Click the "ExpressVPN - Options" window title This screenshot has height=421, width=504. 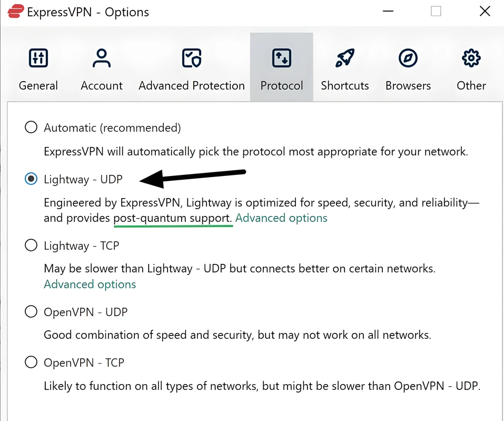click(88, 12)
